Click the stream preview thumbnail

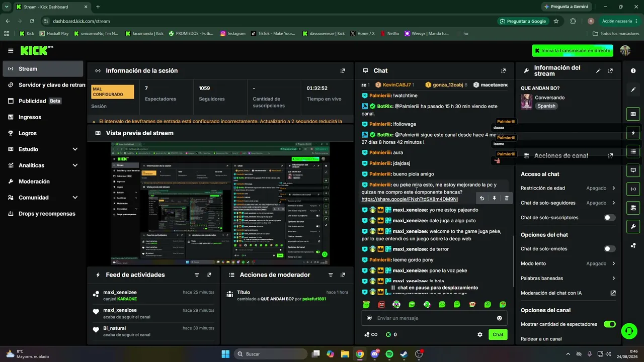click(x=220, y=203)
